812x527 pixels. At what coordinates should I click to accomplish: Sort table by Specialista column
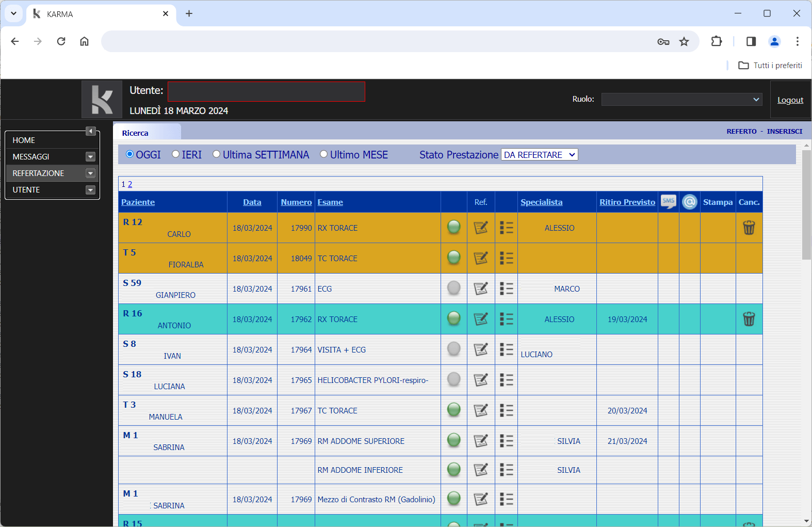[x=542, y=202]
